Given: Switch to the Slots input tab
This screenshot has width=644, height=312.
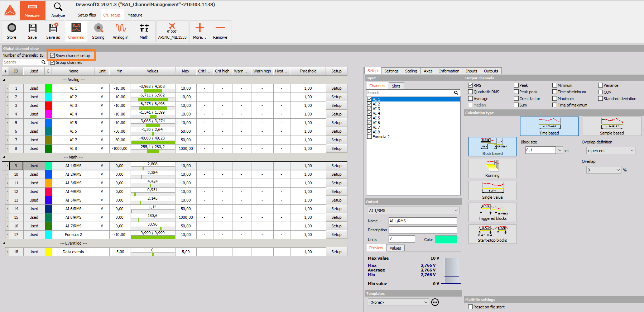Looking at the screenshot, I should click(396, 86).
